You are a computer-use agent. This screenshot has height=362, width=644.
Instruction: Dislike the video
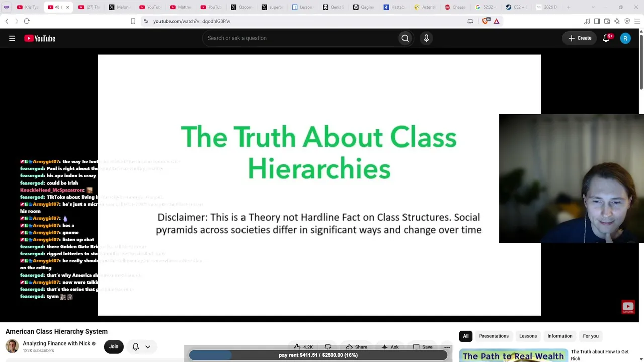[328, 347]
